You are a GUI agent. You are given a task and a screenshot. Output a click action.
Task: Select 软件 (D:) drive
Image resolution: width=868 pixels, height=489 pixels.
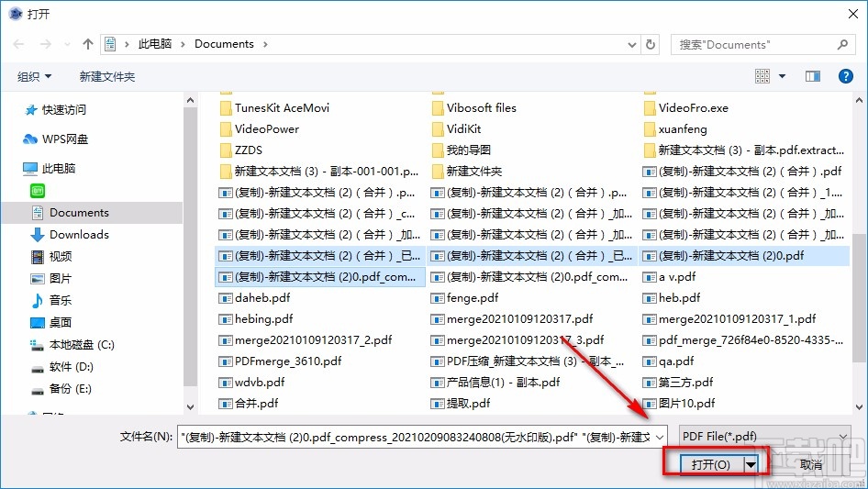pyautogui.click(x=62, y=367)
